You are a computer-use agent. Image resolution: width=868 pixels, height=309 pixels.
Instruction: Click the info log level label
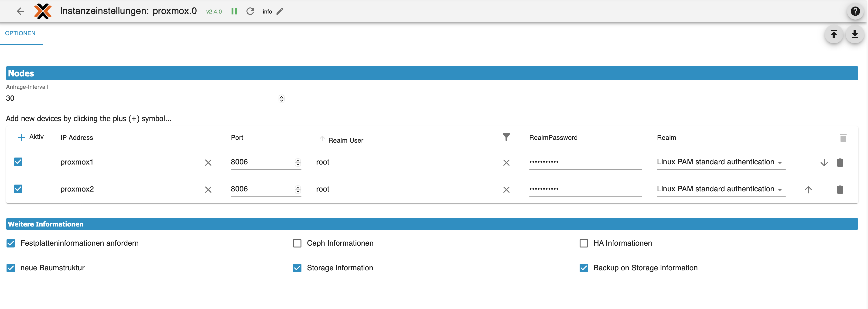[267, 11]
